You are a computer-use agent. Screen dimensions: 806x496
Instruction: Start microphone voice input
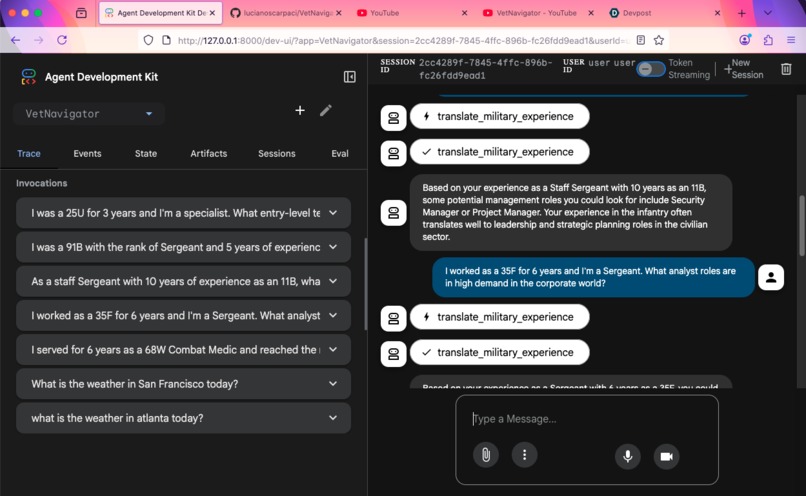tap(628, 456)
